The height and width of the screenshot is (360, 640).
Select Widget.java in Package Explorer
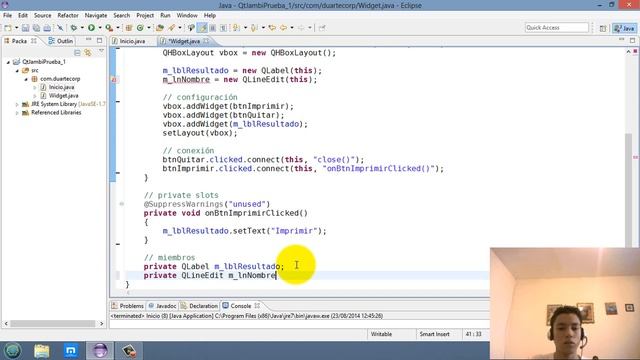pyautogui.click(x=63, y=96)
